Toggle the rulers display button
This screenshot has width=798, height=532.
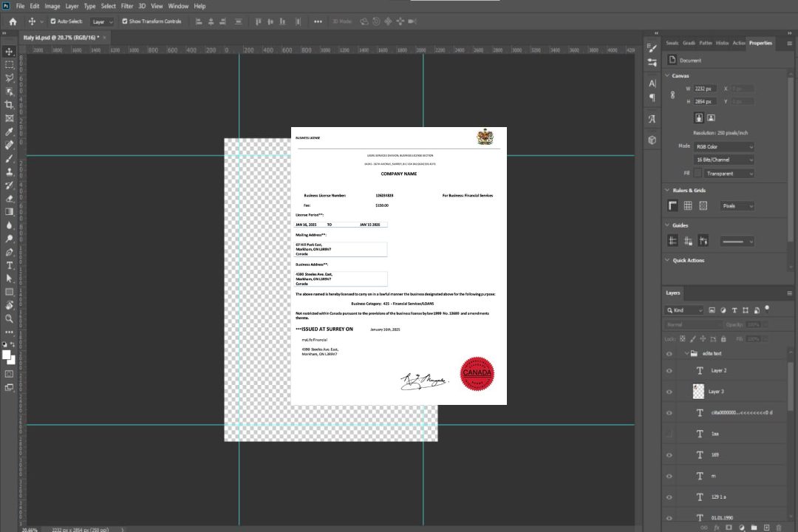[x=672, y=205]
